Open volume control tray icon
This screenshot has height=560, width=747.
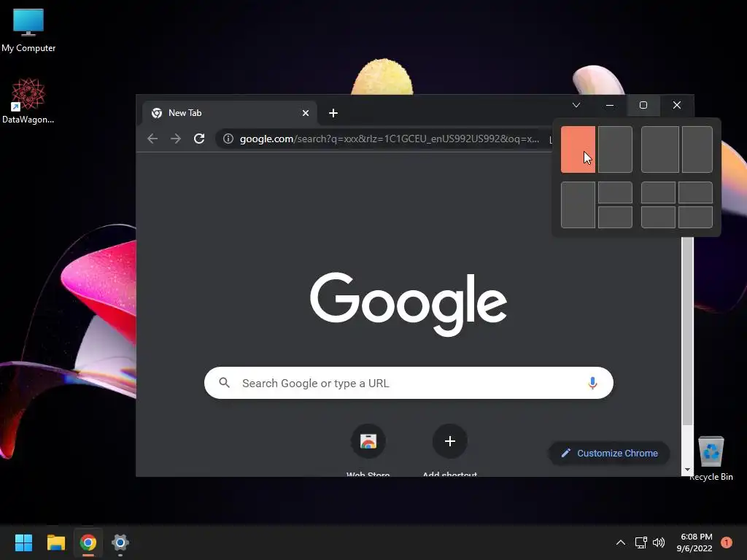pos(659,542)
